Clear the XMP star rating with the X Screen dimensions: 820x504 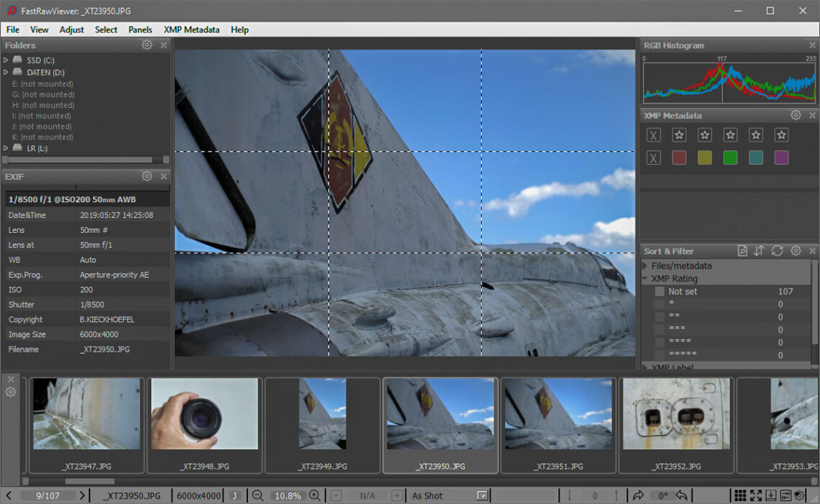coord(653,135)
